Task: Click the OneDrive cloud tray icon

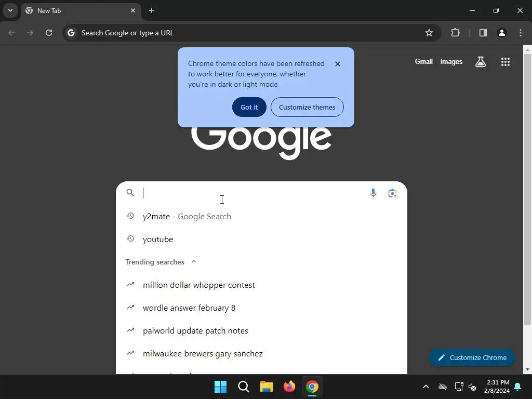Action: coord(443,387)
